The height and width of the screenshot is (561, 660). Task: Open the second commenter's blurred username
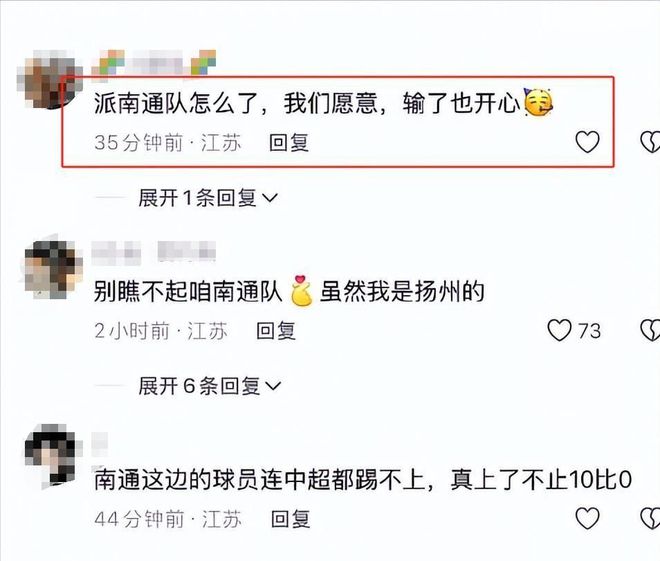[x=154, y=251]
